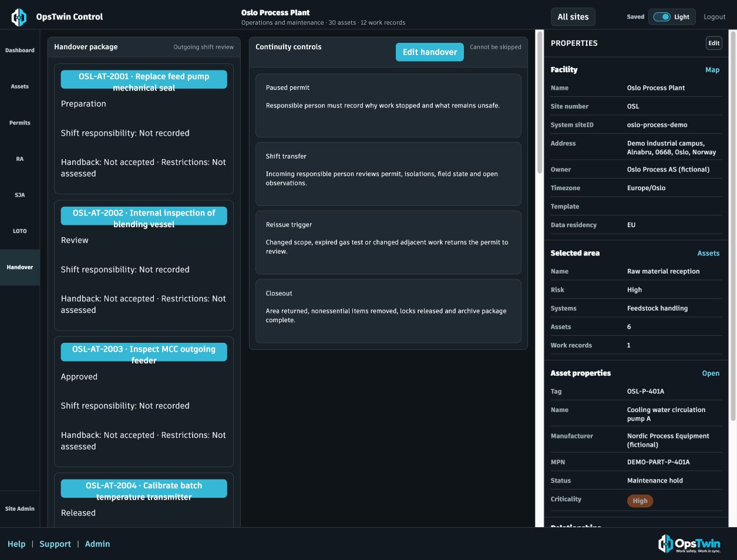
Task: Click the Handover package panel title
Action: tap(86, 47)
